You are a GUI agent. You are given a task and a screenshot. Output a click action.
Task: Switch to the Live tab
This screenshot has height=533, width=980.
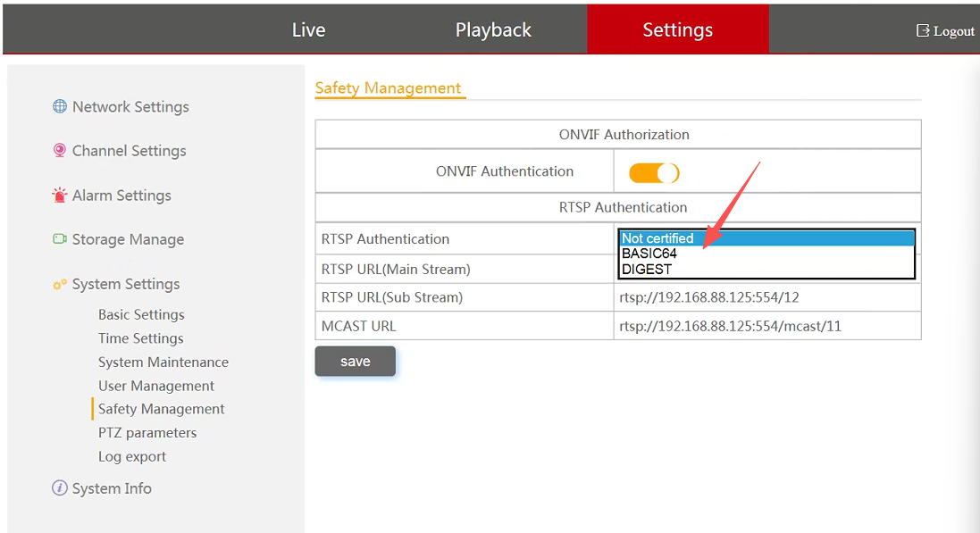308,29
